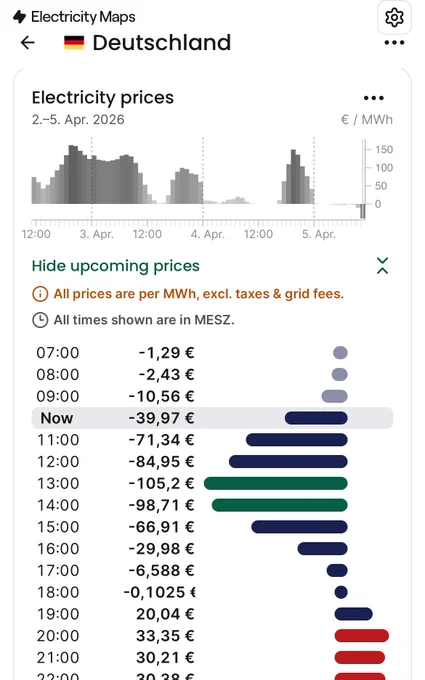Tap the Electricity Maps lightning logo
Image resolution: width=425 pixels, height=680 pixels.
(20, 17)
